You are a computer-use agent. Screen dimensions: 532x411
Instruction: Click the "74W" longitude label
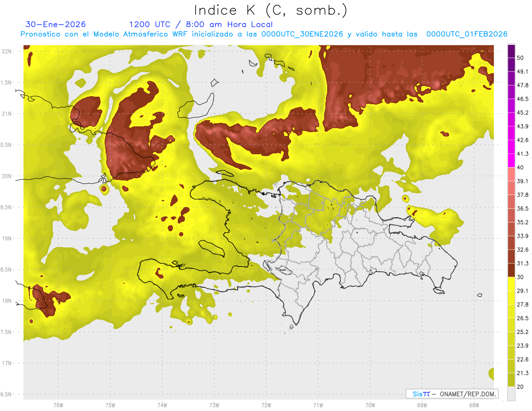coord(162,405)
